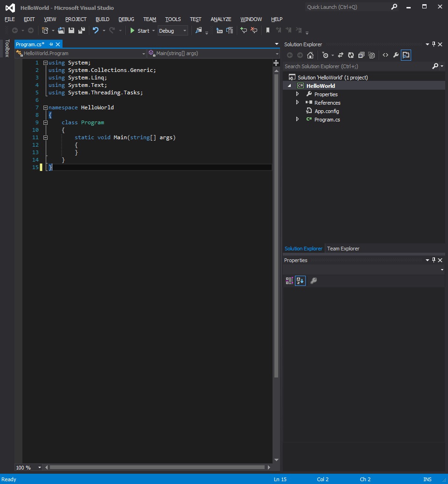
Task: Start debugging with the Start button
Action: click(x=140, y=30)
